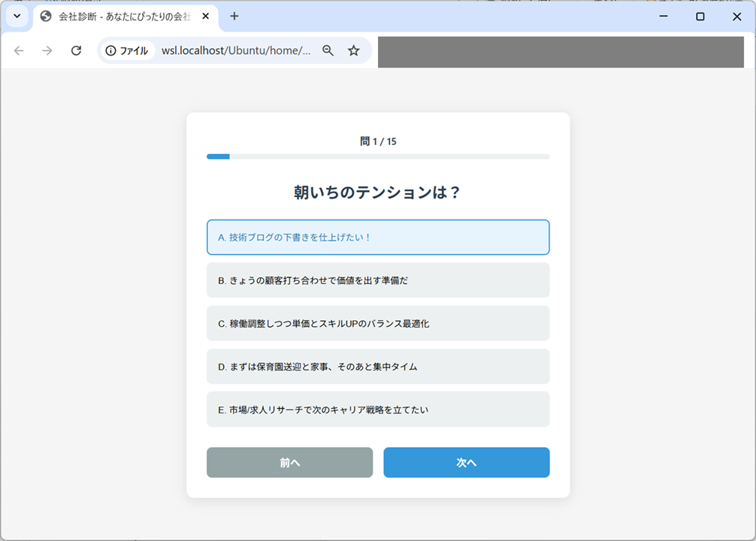Screen dimensions: 756x541
Task: Bookmark this page with the star icon
Action: tap(353, 50)
